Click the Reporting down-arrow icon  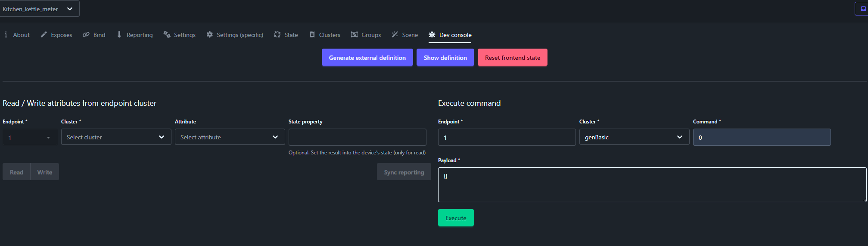coord(119,35)
